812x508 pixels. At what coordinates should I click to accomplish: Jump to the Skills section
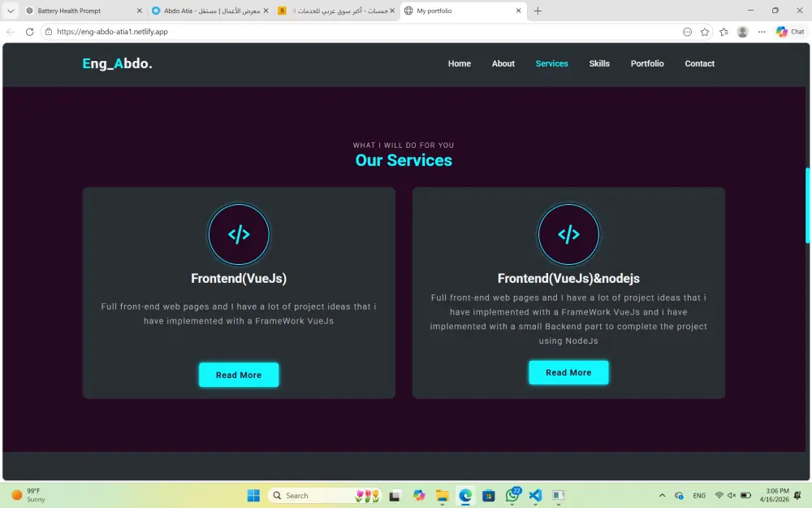[x=599, y=63]
